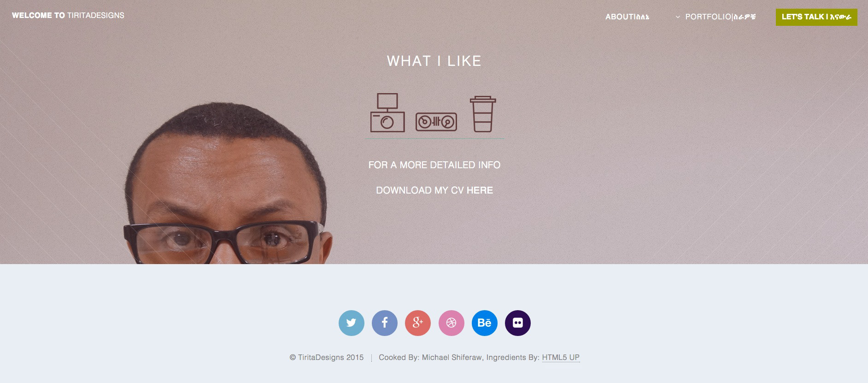Open the Dribbble profile icon
Screen dimensions: 868x383
coord(452,323)
